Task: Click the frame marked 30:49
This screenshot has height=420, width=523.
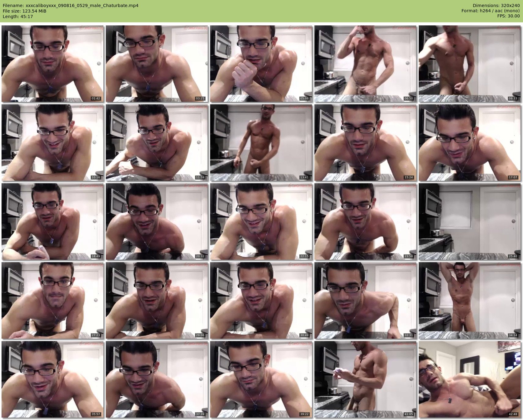Action: [261, 300]
